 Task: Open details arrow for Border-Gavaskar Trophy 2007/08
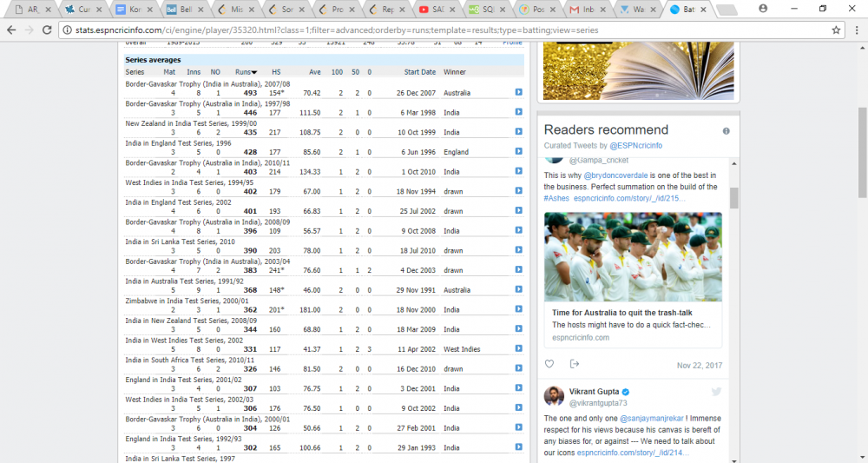pyautogui.click(x=519, y=92)
